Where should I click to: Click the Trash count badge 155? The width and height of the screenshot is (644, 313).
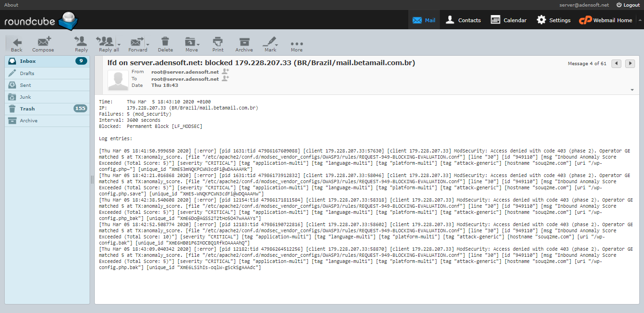pos(80,109)
